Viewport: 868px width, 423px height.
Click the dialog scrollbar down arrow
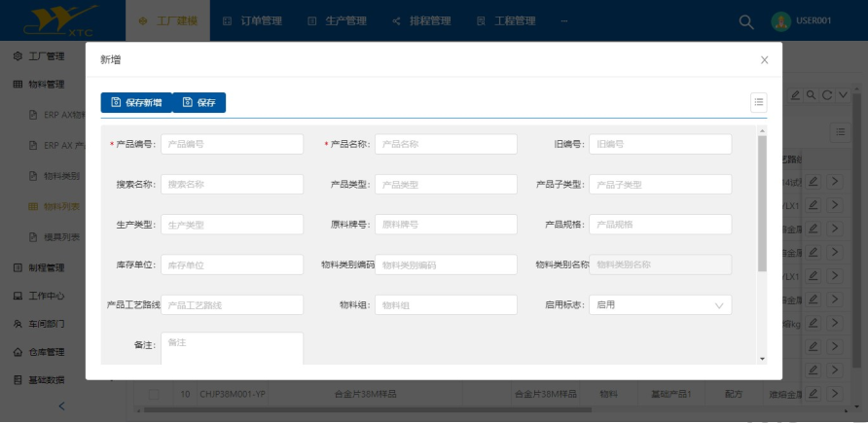click(x=762, y=359)
